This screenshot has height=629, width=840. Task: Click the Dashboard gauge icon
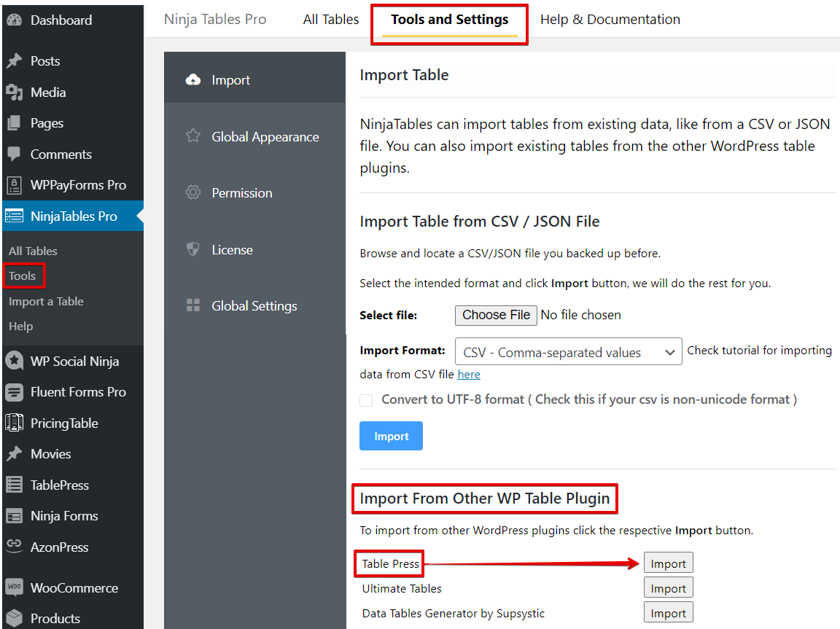coord(15,20)
